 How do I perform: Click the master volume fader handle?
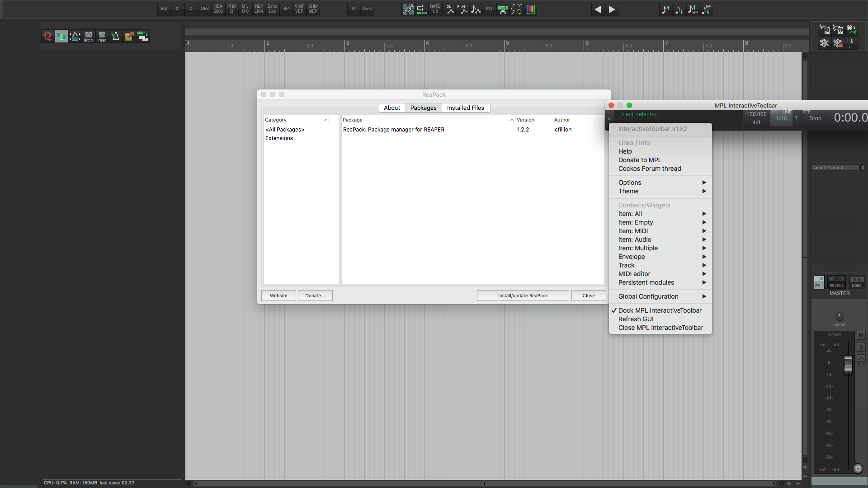(x=848, y=365)
